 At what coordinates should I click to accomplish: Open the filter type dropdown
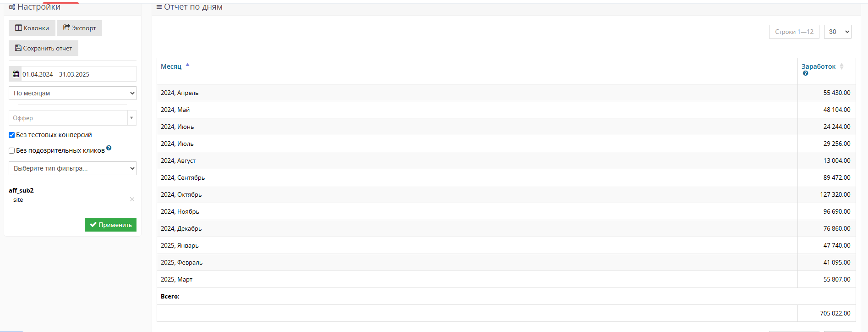click(72, 168)
